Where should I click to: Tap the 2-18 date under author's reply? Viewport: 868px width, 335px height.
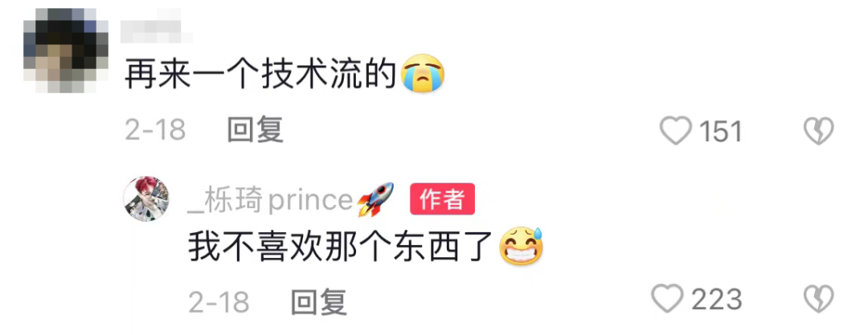click(x=219, y=302)
